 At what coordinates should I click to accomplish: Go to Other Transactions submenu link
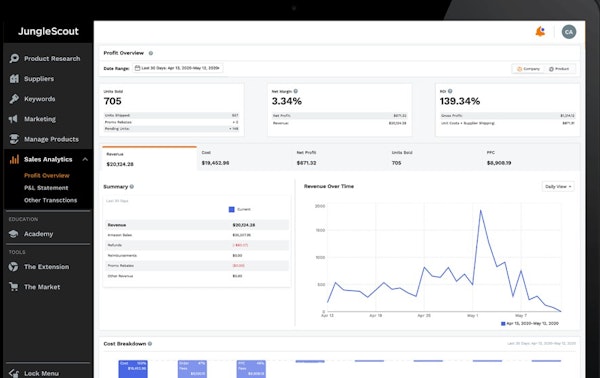tap(51, 200)
